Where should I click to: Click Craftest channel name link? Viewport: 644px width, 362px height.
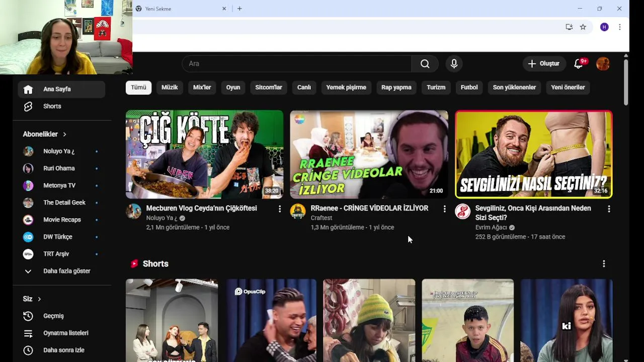click(321, 218)
